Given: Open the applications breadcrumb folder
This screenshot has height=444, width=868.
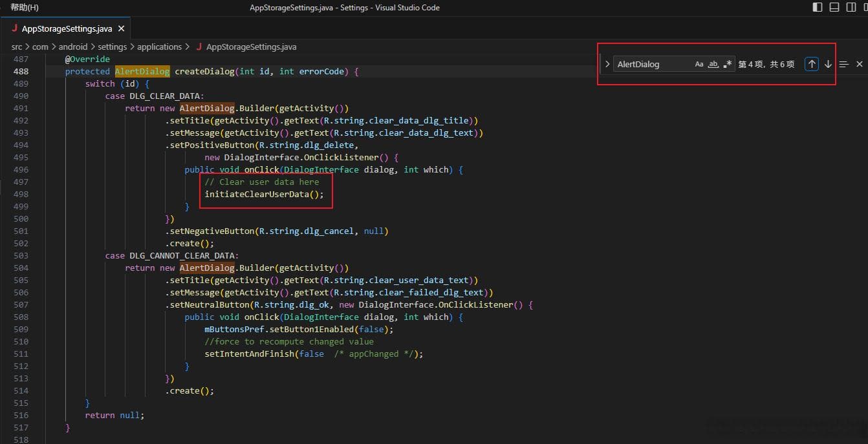Looking at the screenshot, I should tap(159, 47).
